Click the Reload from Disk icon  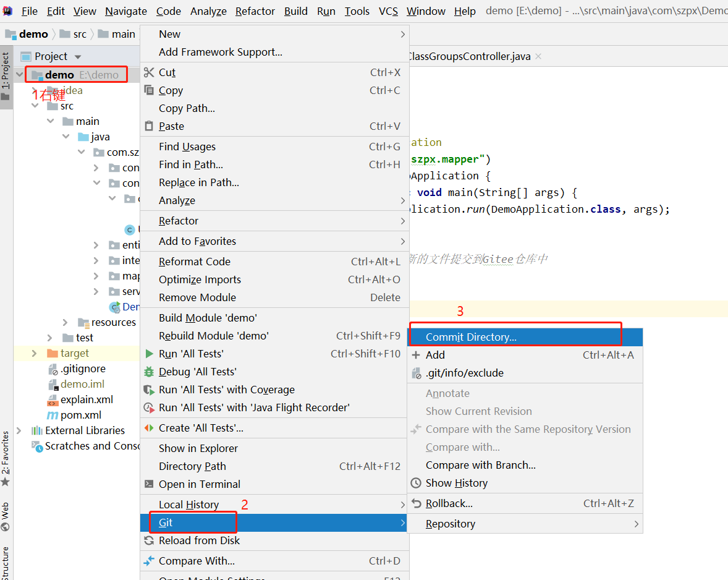click(148, 540)
